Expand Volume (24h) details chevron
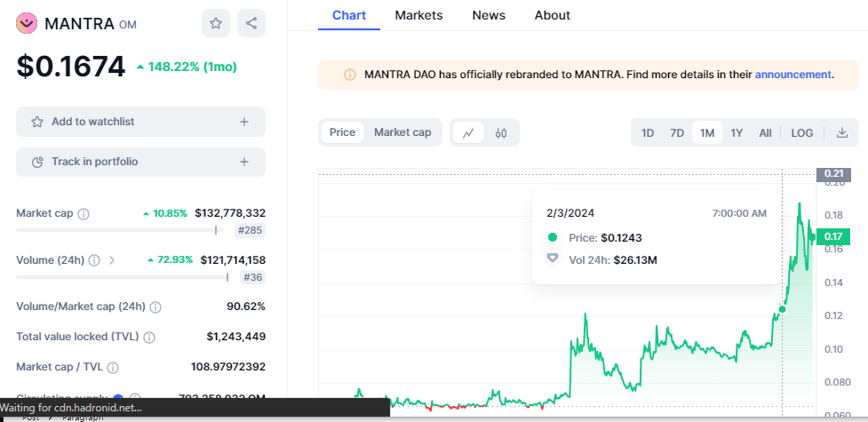Image resolution: width=868 pixels, height=422 pixels. (x=111, y=260)
